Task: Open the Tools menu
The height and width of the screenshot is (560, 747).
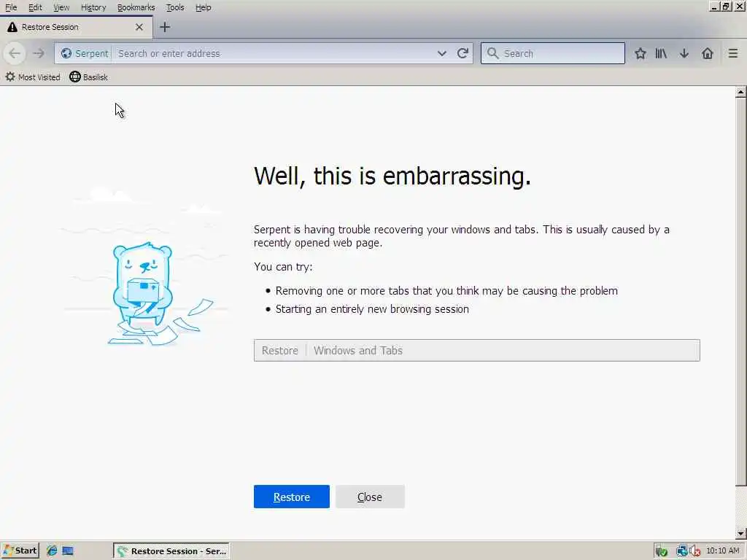Action: (x=175, y=7)
